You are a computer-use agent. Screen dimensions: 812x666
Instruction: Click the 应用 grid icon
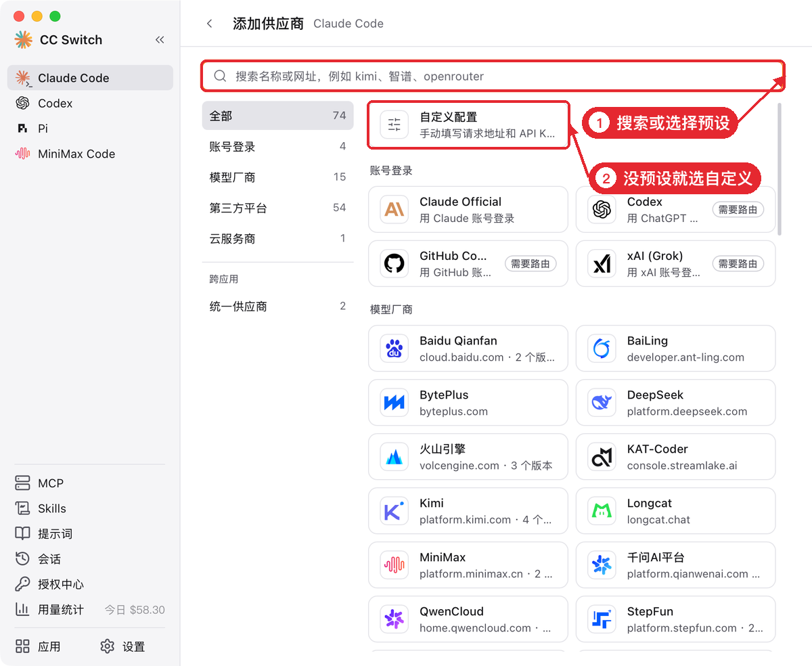pyautogui.click(x=22, y=646)
